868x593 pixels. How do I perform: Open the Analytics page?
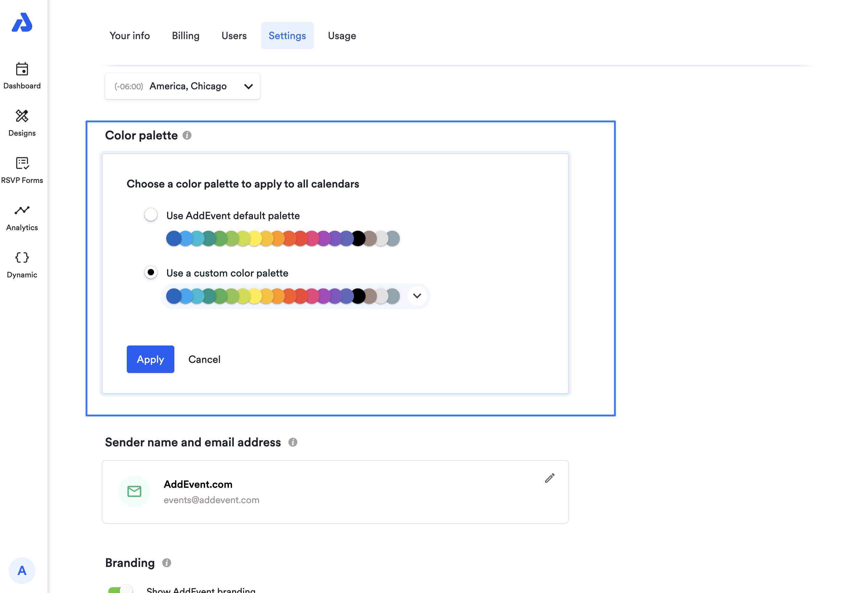[22, 211]
